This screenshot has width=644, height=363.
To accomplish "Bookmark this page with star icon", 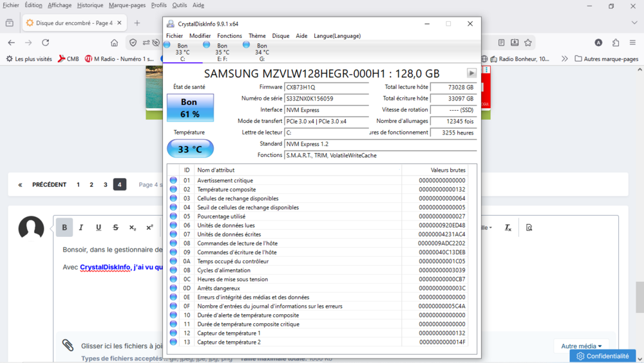I will pyautogui.click(x=528, y=42).
